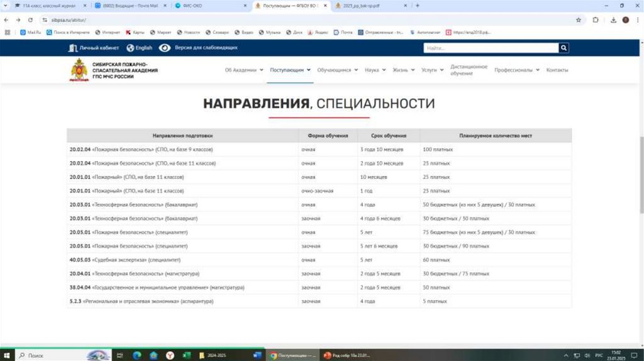The width and height of the screenshot is (644, 361).
Task: Go forward in browser history
Action: [x=18, y=19]
